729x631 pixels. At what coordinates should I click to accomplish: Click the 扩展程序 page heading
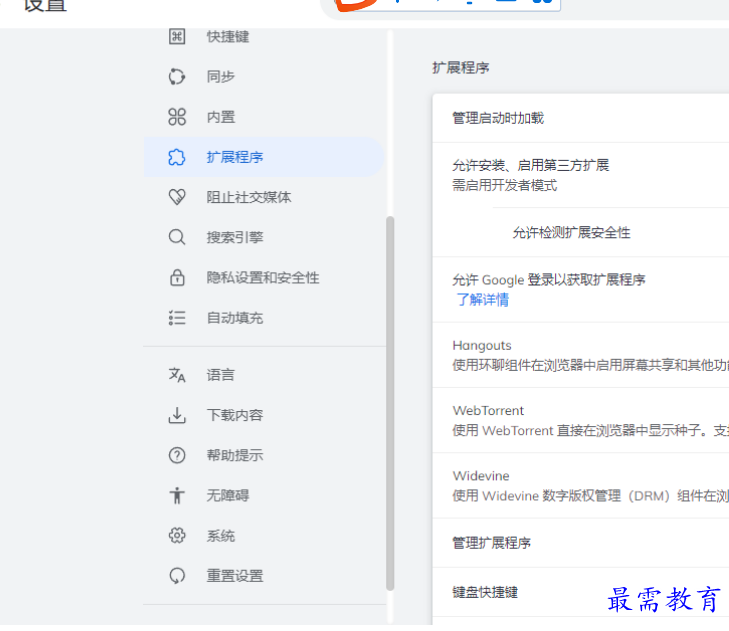460,68
